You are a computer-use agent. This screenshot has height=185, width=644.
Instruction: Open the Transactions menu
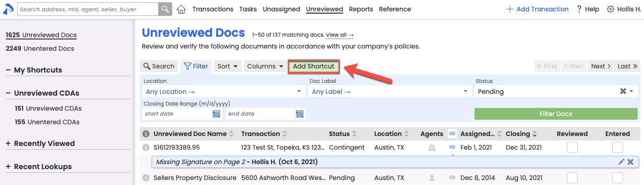[x=213, y=9]
